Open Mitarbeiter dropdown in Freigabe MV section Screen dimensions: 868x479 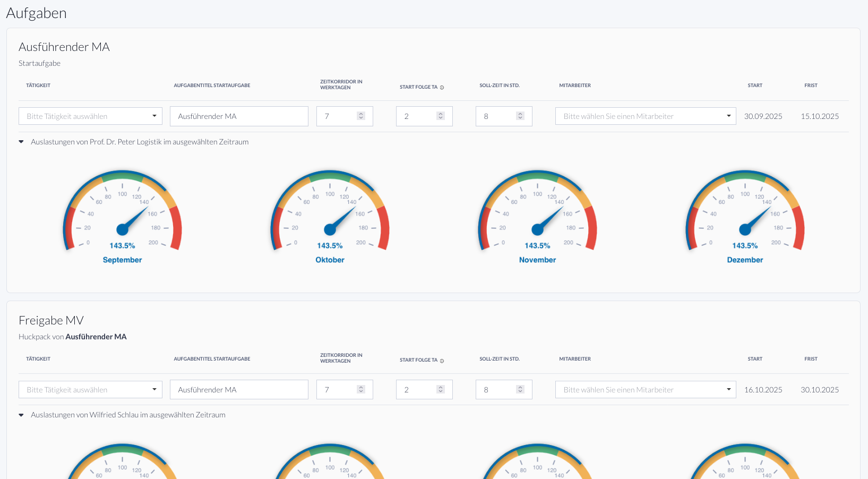click(x=645, y=390)
